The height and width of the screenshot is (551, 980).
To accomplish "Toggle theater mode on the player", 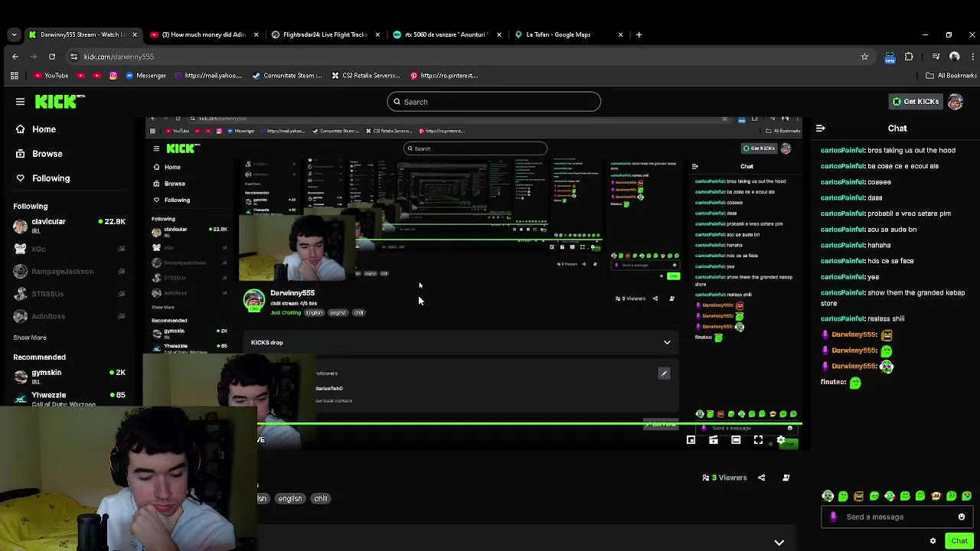I will [736, 440].
